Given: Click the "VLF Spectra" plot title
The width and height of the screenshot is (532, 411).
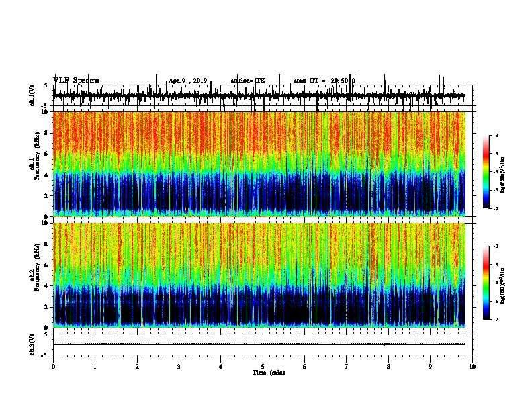Looking at the screenshot, I should coord(77,81).
